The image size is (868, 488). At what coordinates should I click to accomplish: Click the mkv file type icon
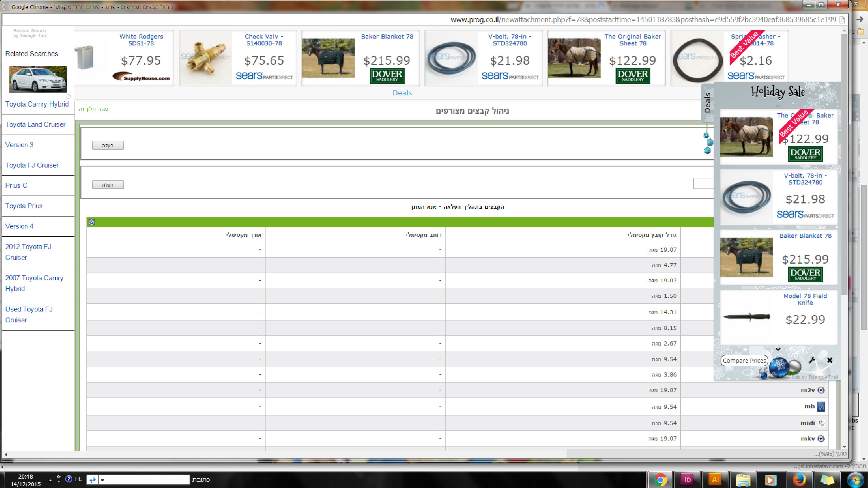821,439
